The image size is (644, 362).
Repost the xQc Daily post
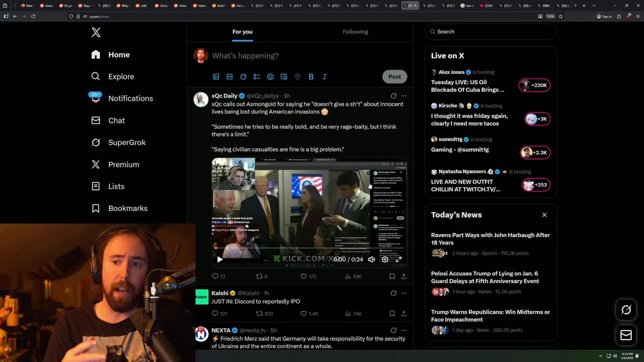pyautogui.click(x=262, y=276)
